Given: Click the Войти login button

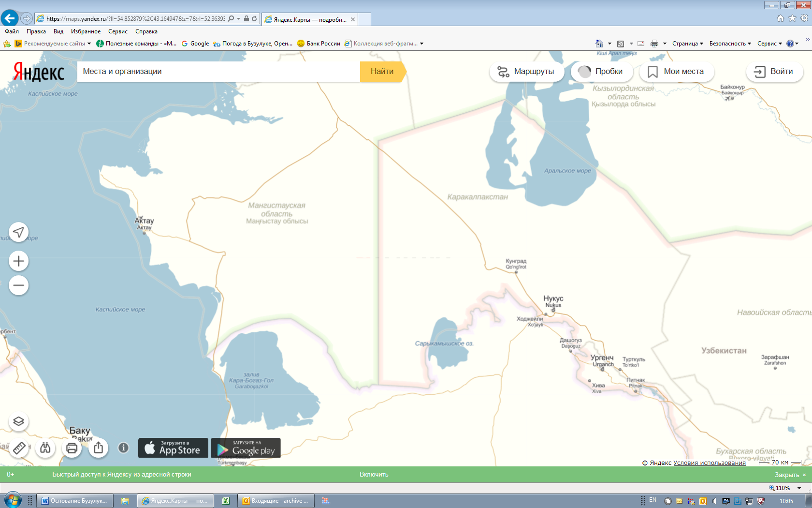Looking at the screenshot, I should point(775,72).
